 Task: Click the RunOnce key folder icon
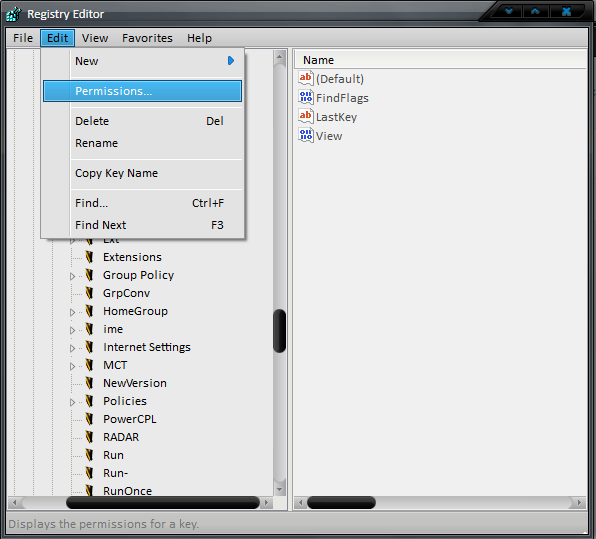(x=90, y=490)
